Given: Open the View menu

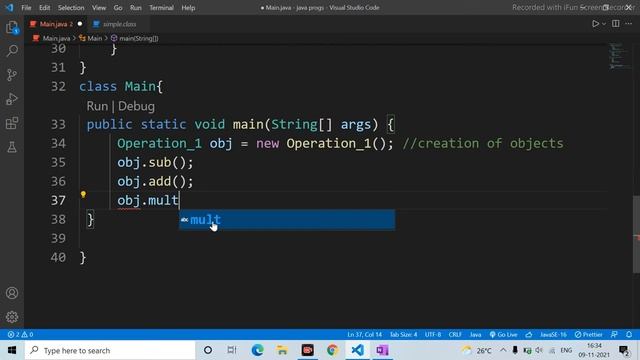Looking at the screenshot, I should pyautogui.click(x=99, y=7).
